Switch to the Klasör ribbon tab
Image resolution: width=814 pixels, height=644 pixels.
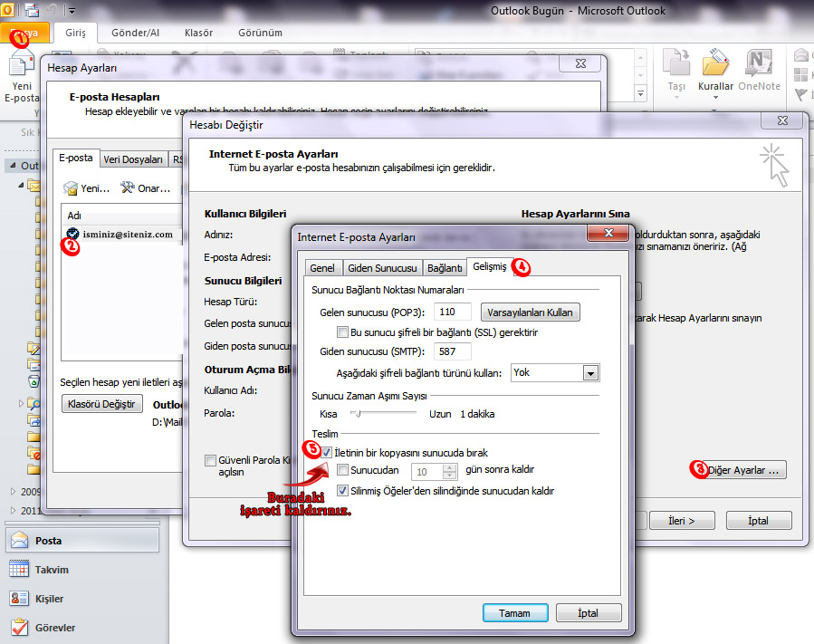click(x=198, y=33)
